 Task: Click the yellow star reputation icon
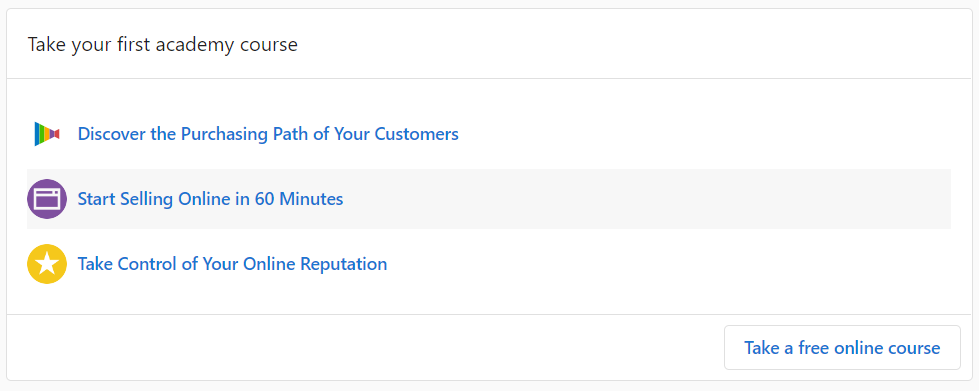coord(47,264)
